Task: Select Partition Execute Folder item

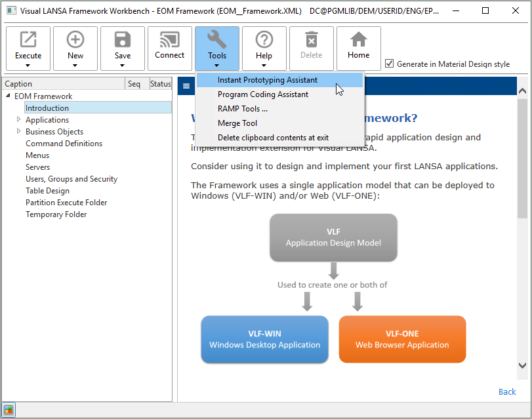Action: [66, 203]
